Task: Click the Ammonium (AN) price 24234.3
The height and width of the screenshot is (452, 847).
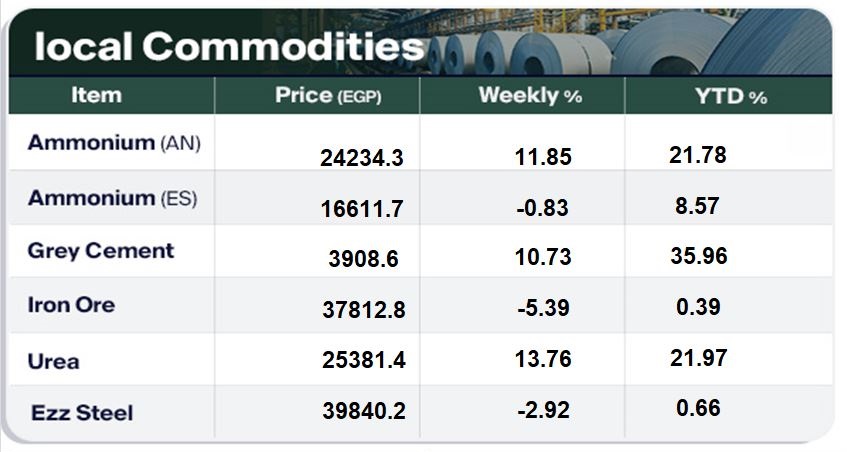Action: [363, 158]
